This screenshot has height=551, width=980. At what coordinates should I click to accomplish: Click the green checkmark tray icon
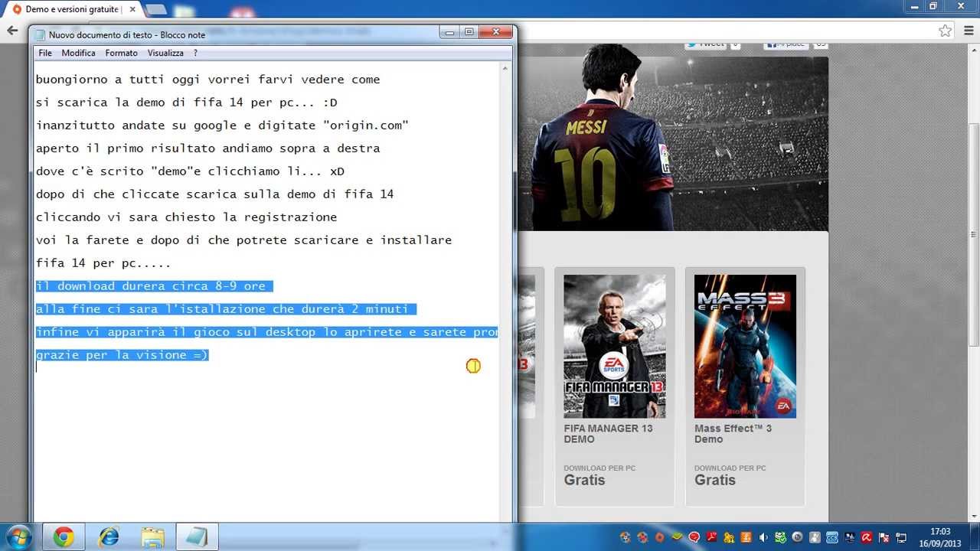780,537
